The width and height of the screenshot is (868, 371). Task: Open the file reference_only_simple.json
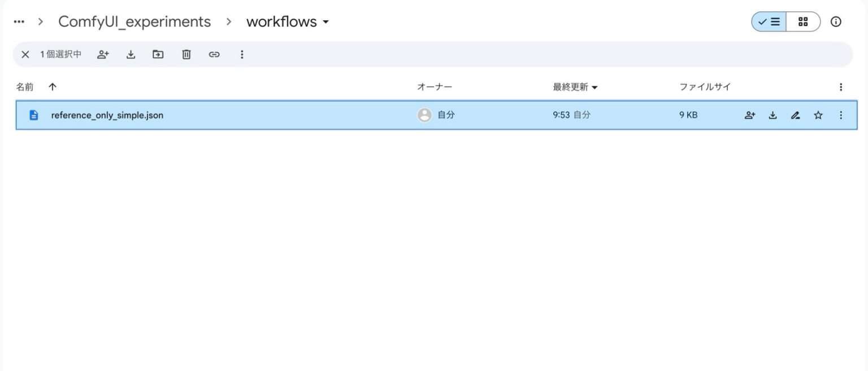point(107,115)
